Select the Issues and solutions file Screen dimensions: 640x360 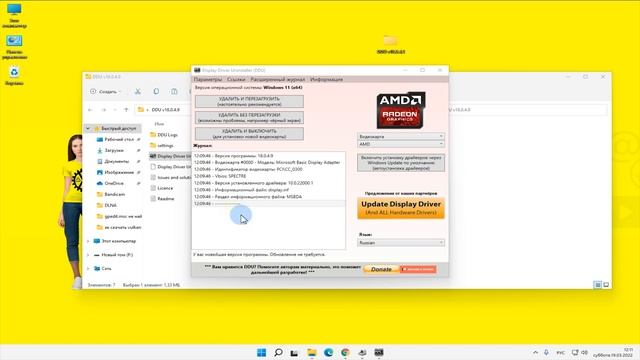tap(170, 178)
